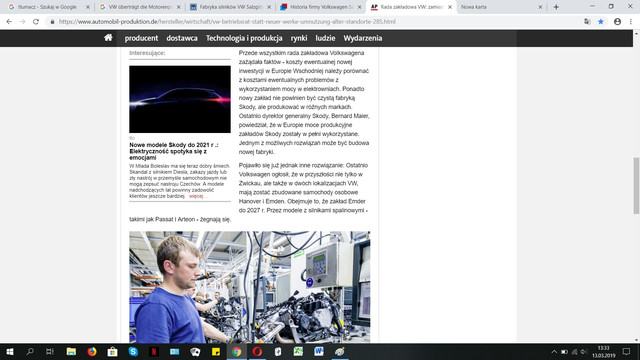The image size is (640, 360).
Task: Click the secure padlock icon
Action: coord(52,22)
